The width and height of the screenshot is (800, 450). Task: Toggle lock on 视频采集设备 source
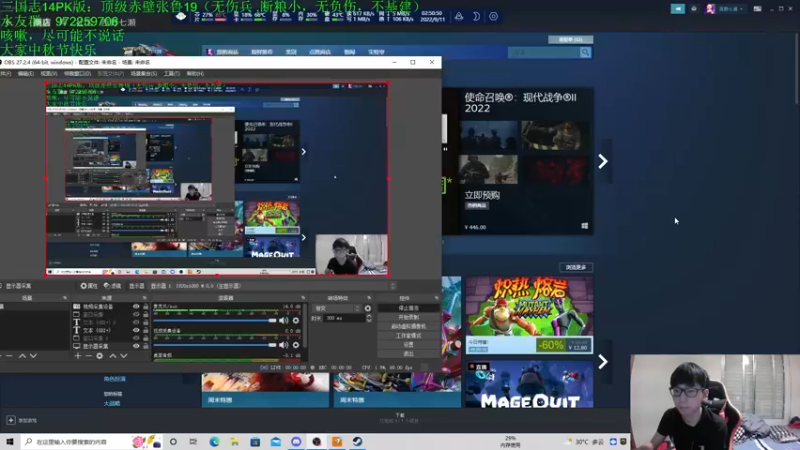[x=145, y=307]
